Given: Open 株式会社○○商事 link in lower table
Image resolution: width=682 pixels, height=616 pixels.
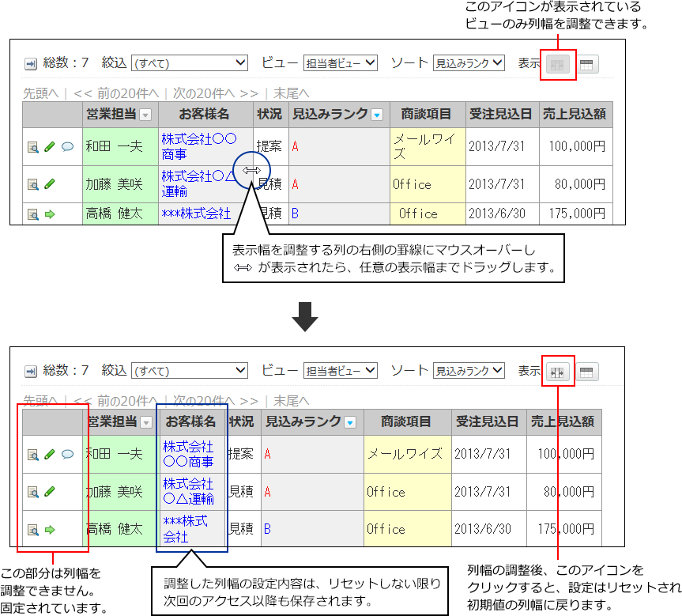Looking at the screenshot, I should click(188, 454).
